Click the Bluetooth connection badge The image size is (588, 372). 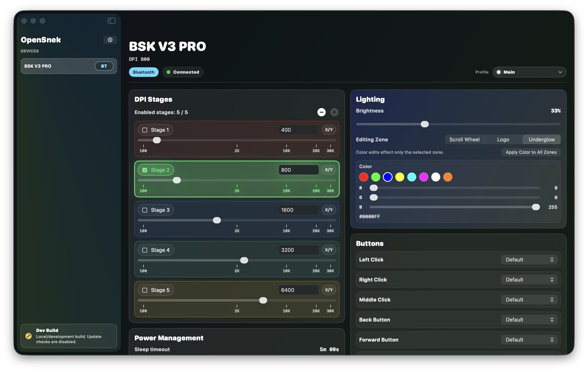click(x=144, y=72)
